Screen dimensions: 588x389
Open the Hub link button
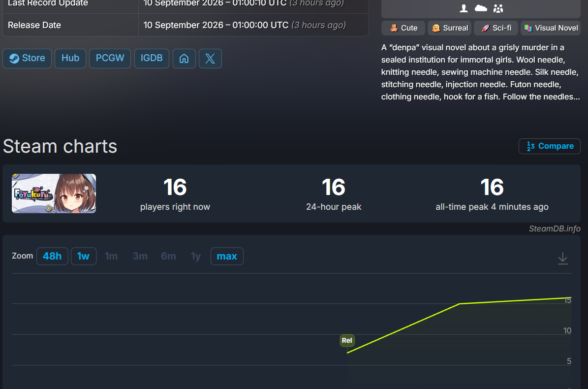pyautogui.click(x=70, y=59)
